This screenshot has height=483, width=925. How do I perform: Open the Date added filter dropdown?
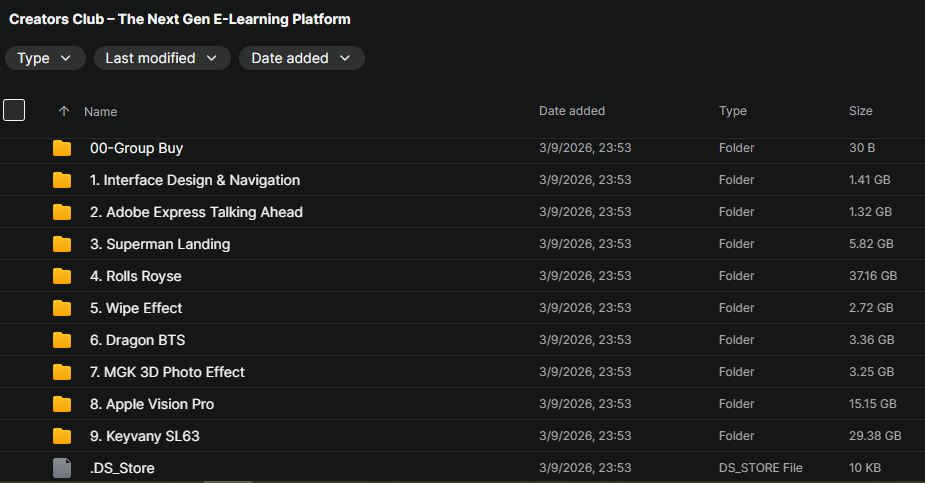point(301,58)
